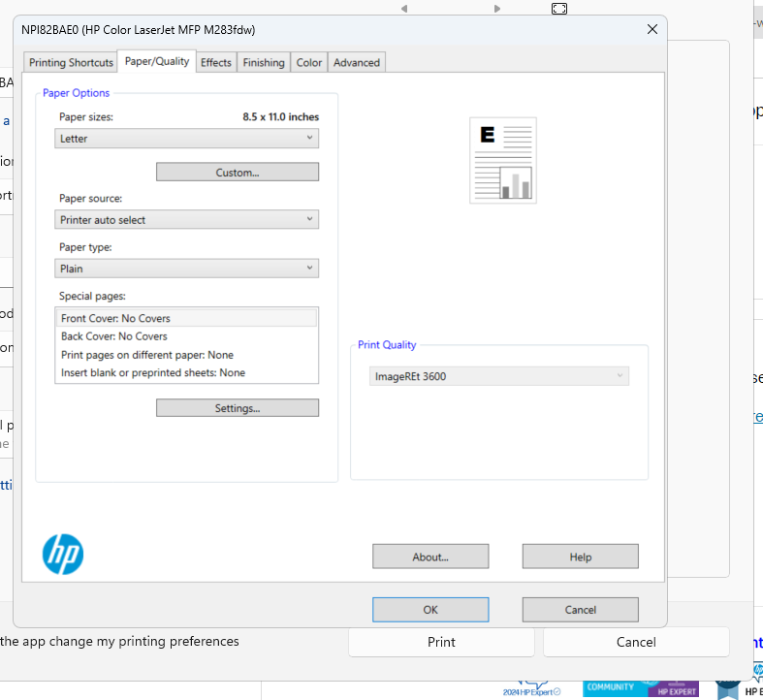Close the printer properties dialog
763x700 pixels.
[652, 29]
